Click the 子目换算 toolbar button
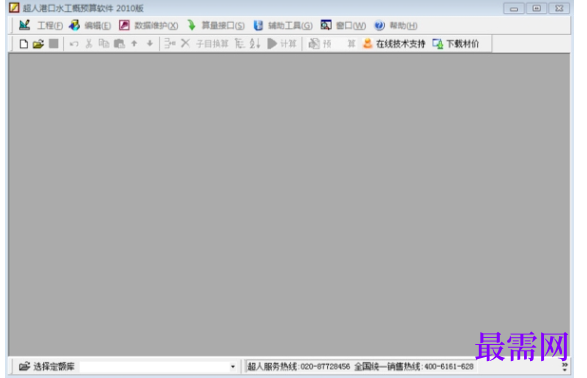Image resolution: width=587 pixels, height=378 pixels. click(x=212, y=44)
